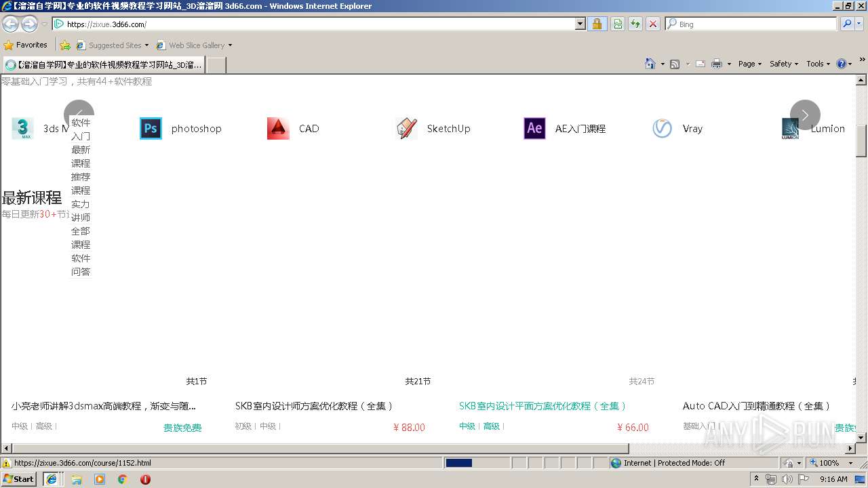Screen dimensions: 868x488
Task: Click the browser Forward button
Action: click(x=29, y=24)
